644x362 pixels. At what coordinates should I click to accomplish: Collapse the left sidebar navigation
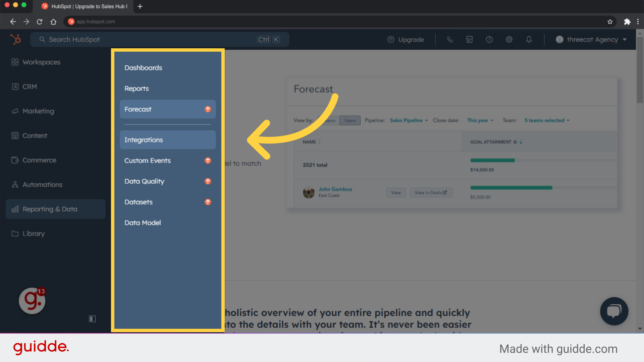point(92,318)
